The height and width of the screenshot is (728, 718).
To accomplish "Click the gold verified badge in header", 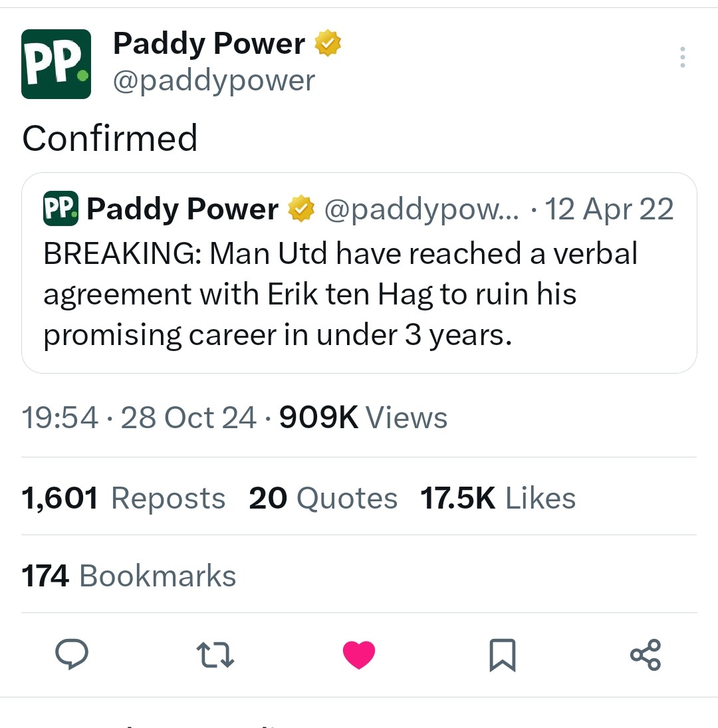I will tap(327, 44).
